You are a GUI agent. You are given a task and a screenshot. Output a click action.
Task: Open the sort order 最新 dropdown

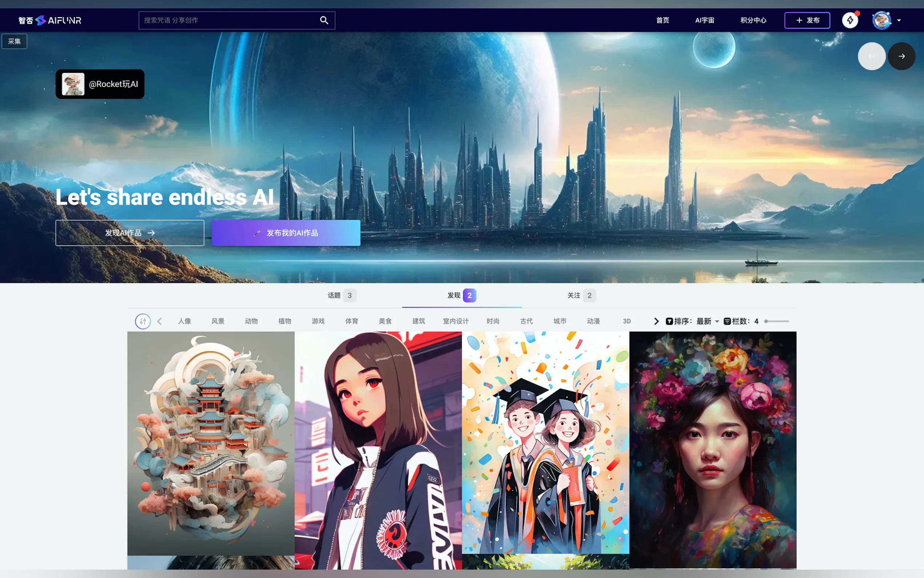708,321
